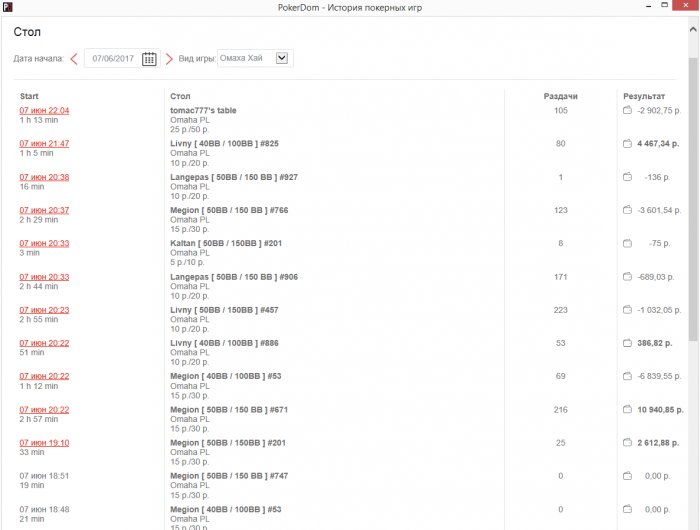Viewport: 700px width, 530px height.
Task: Go to previous date with left arrow
Action: pyautogui.click(x=74, y=58)
